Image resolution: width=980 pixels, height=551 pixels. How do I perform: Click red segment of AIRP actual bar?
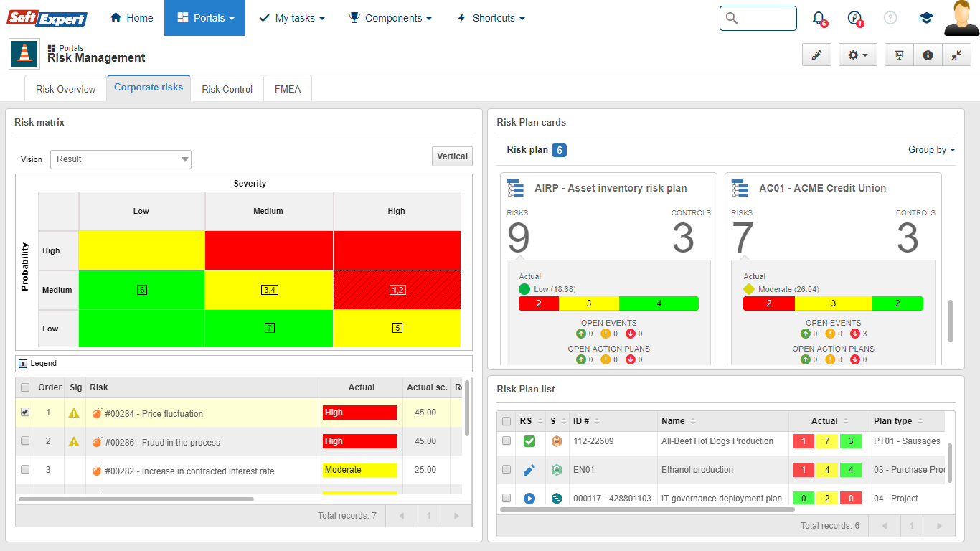coord(538,303)
